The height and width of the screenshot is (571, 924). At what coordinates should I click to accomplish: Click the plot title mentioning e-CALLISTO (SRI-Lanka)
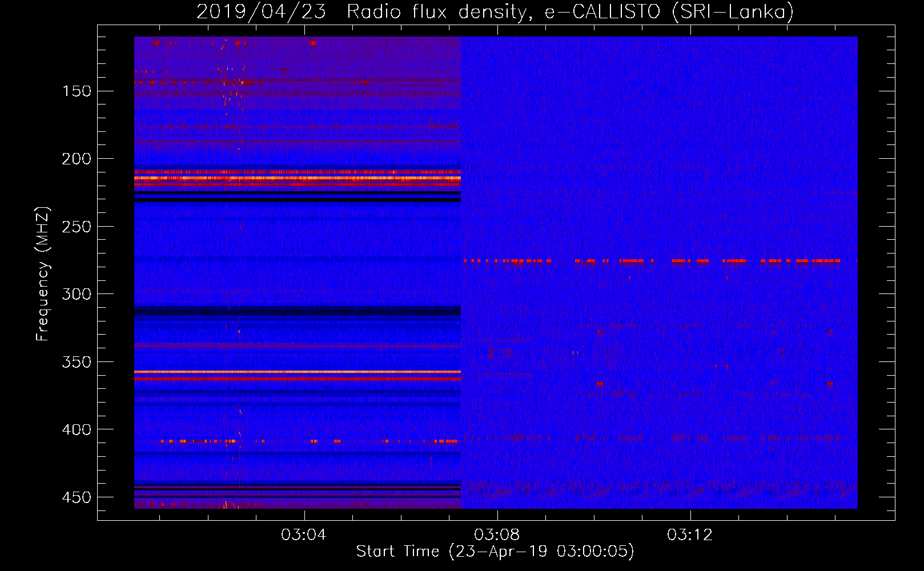tap(495, 11)
